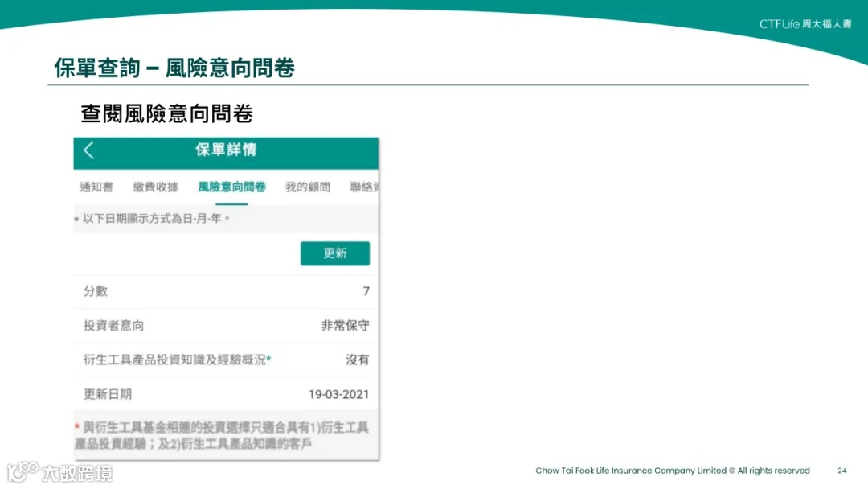Expand the 聯絡資 tab at the right edge
The image size is (868, 489).
(363, 187)
